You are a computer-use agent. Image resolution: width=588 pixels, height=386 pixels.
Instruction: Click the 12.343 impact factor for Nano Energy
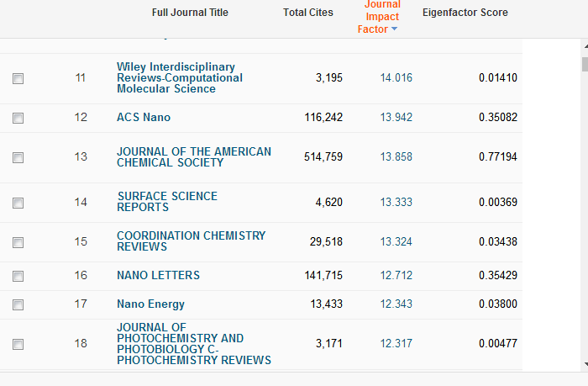(x=396, y=304)
